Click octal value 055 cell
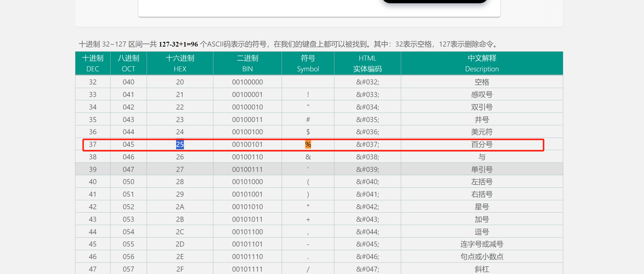644x274 pixels. (128, 244)
